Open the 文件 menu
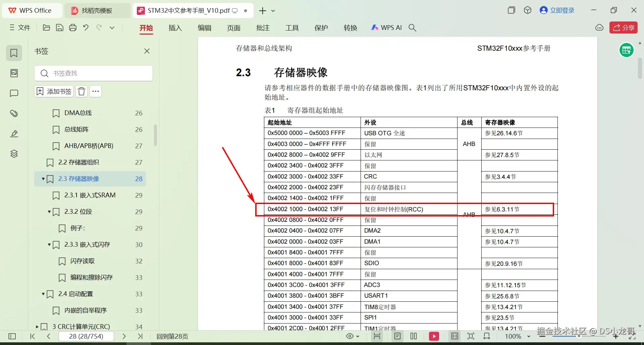644x345 pixels. [20, 28]
